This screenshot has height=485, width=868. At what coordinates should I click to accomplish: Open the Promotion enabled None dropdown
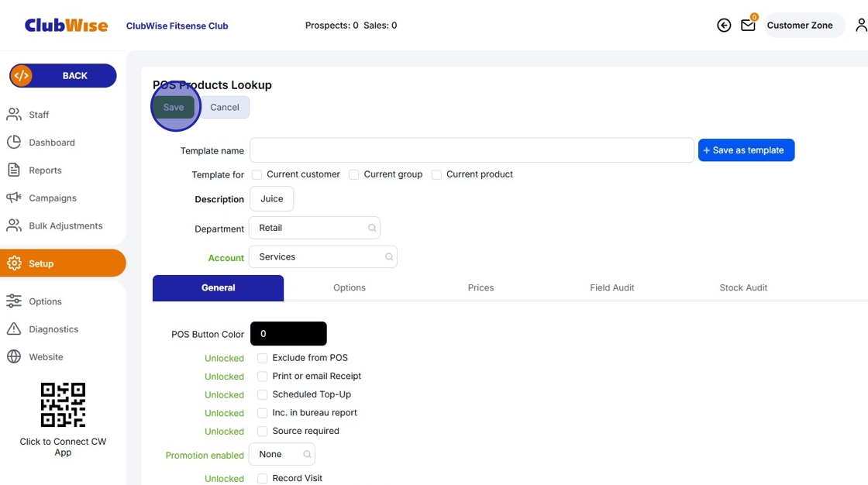click(282, 455)
